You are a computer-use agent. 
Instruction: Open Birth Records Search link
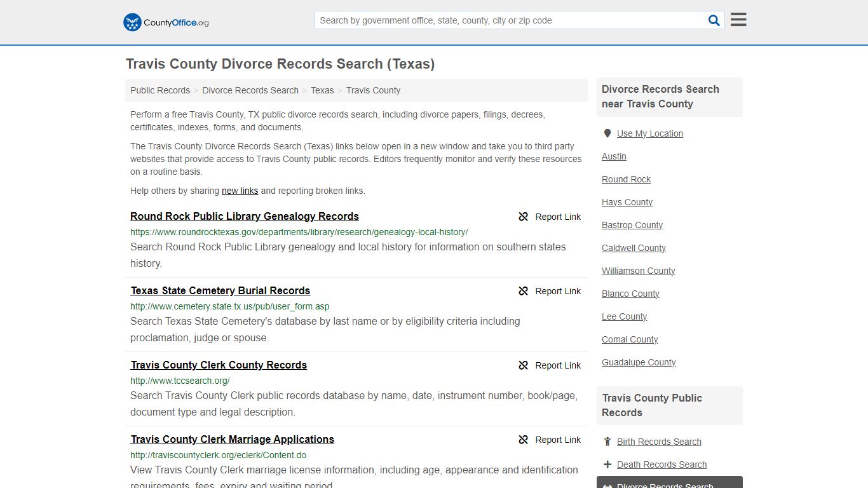click(659, 442)
